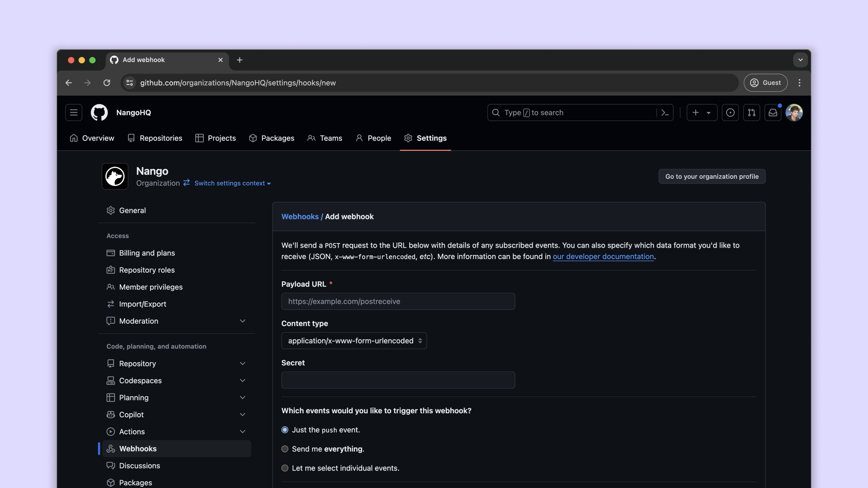Expand the Copilot section chevron
Viewport: 868px width, 488px height.
point(242,414)
